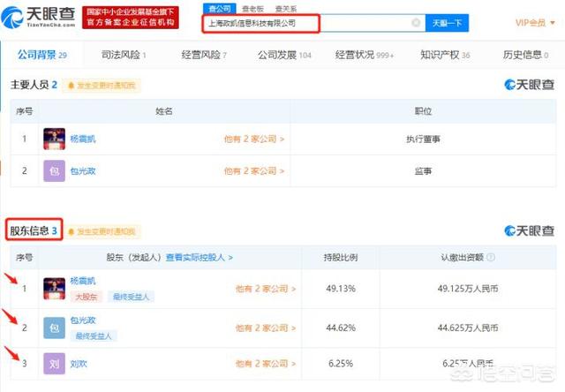The height and width of the screenshot is (392, 565).
Task: Select the 44.625万人民币 contribution cell
Action: click(x=468, y=328)
